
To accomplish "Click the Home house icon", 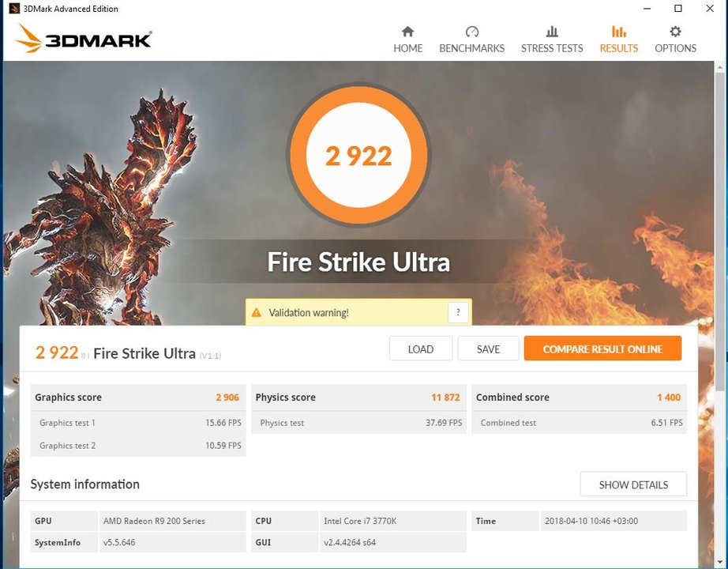I will (x=407, y=31).
